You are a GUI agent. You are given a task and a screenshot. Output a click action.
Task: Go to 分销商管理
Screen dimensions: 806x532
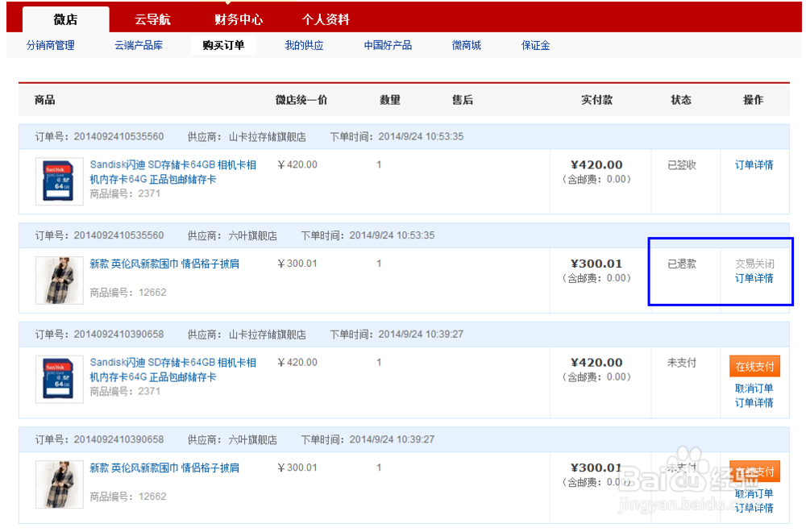(x=50, y=45)
